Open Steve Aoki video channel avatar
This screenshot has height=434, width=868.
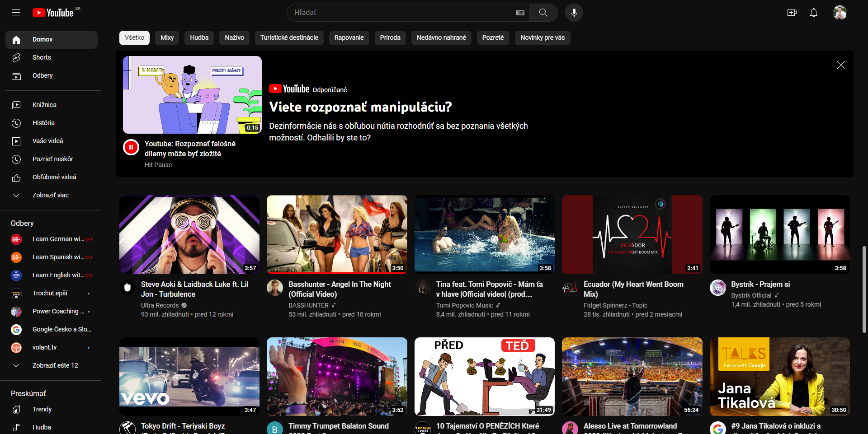click(x=127, y=287)
